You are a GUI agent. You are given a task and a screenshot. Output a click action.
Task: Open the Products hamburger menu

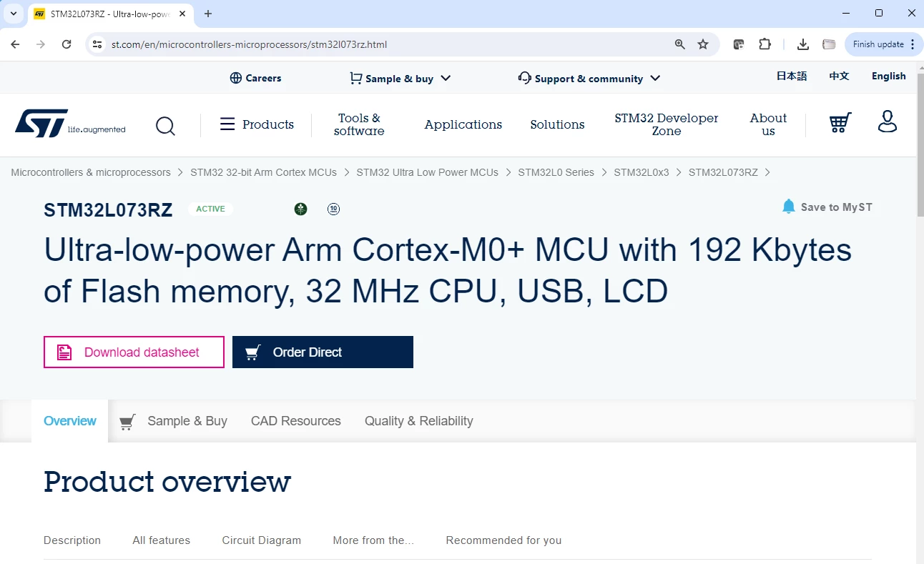[x=257, y=124]
